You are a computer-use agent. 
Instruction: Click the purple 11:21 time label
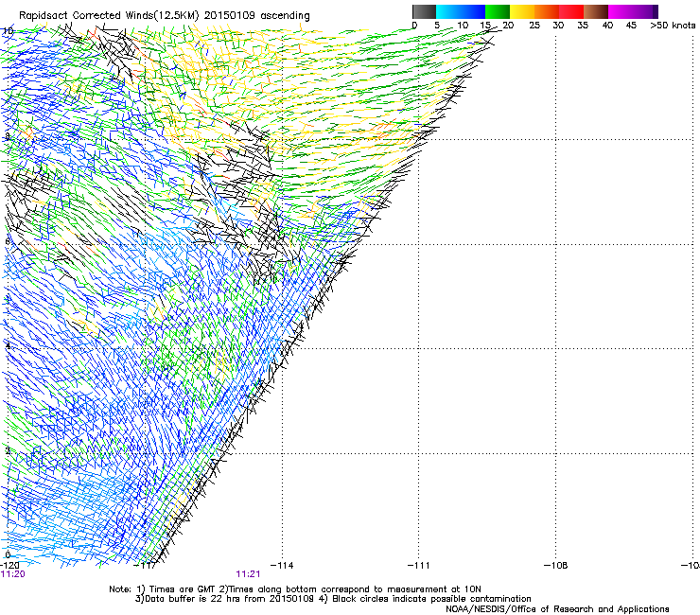[248, 574]
